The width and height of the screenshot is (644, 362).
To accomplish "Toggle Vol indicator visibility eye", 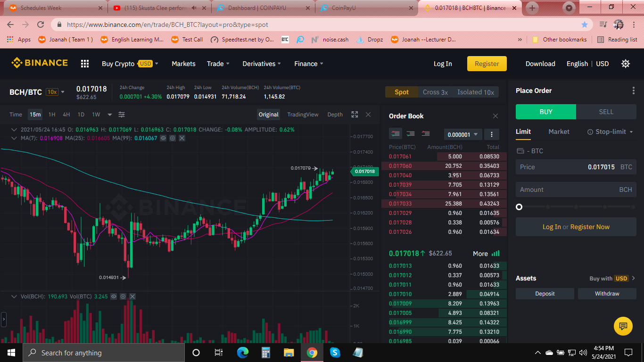I will coord(114,296).
